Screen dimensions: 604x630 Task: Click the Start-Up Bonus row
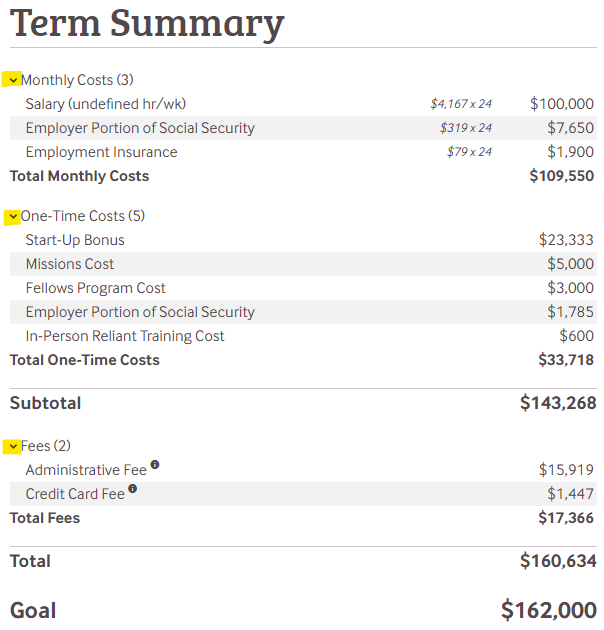tap(75, 240)
